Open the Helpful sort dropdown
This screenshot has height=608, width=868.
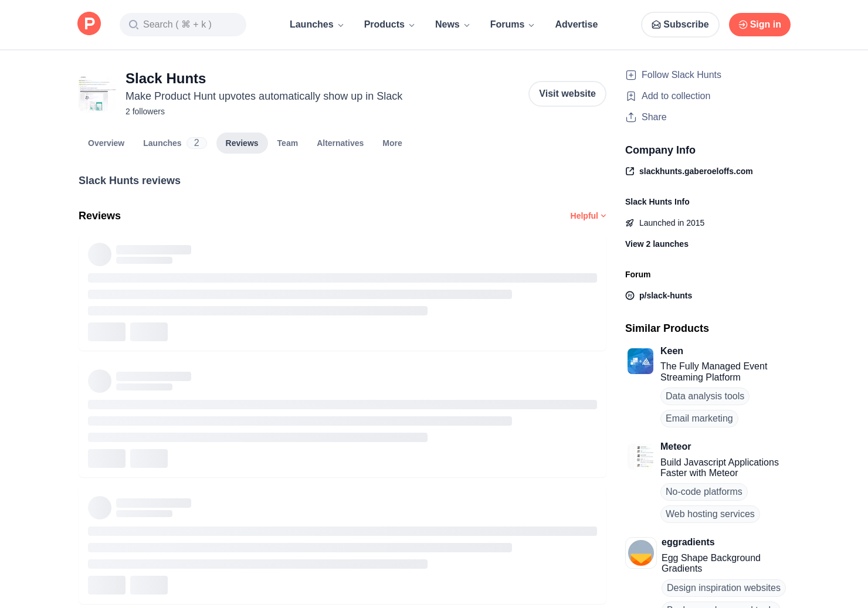coord(588,216)
